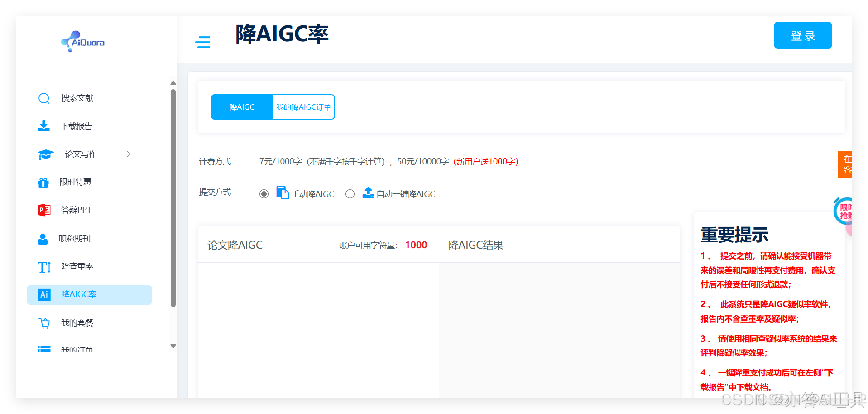Open the 我的降AIGC订单 tab
The height and width of the screenshot is (414, 868).
click(303, 107)
